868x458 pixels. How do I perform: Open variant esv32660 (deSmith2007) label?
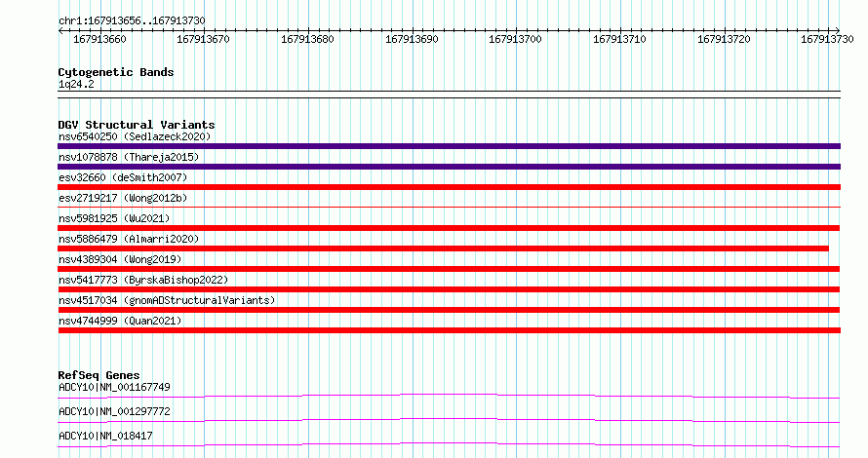tap(123, 177)
